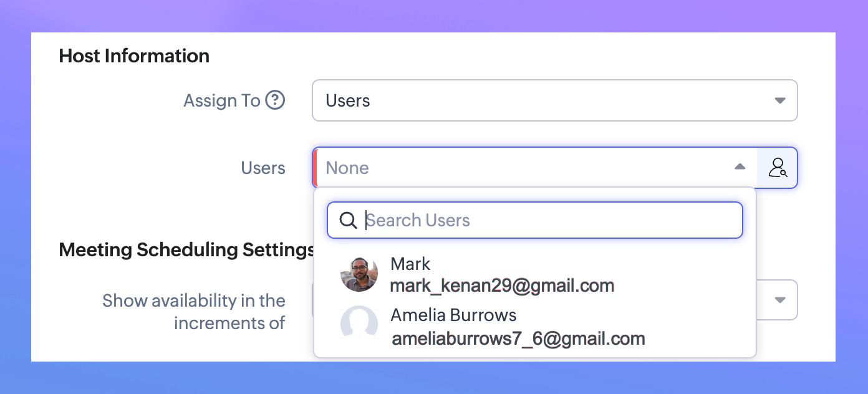Click the magnifier icon in Search Users box
The width and height of the screenshot is (868, 394).
pyautogui.click(x=348, y=220)
